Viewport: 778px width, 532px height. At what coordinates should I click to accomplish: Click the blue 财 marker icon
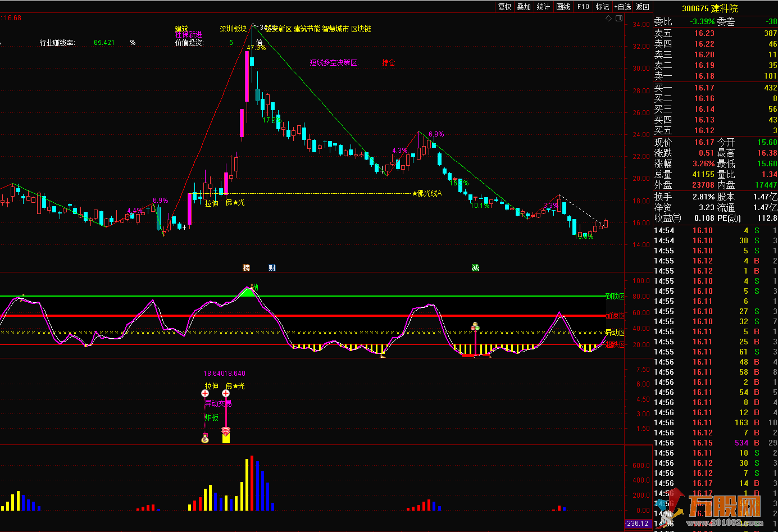coord(272,268)
